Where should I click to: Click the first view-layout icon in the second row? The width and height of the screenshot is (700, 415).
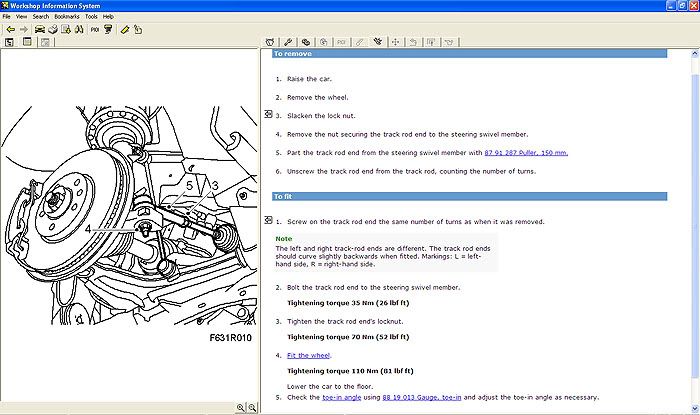[x=9, y=42]
